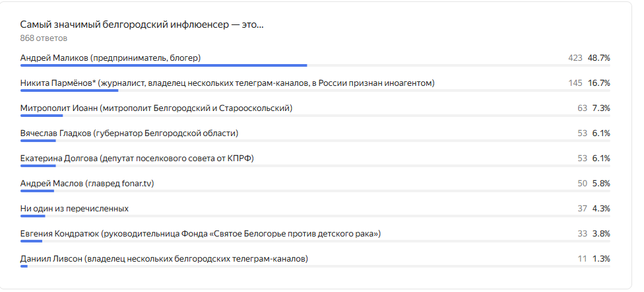This screenshot has width=644, height=292.
Task: Select the Даниил Ливсон answer label
Action: pyautogui.click(x=164, y=259)
